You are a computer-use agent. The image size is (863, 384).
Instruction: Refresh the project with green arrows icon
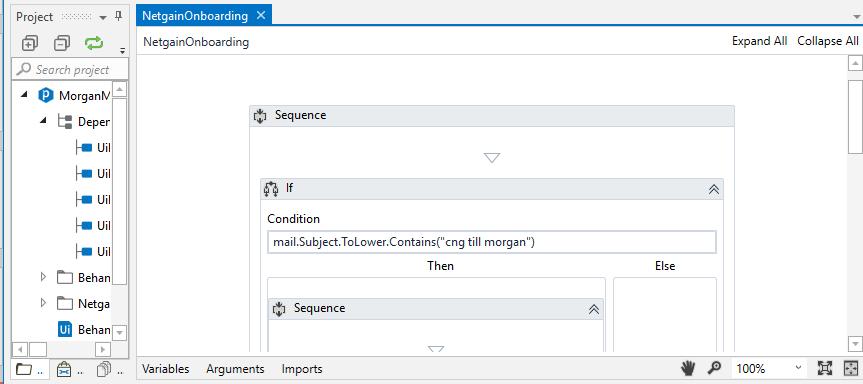tap(94, 43)
